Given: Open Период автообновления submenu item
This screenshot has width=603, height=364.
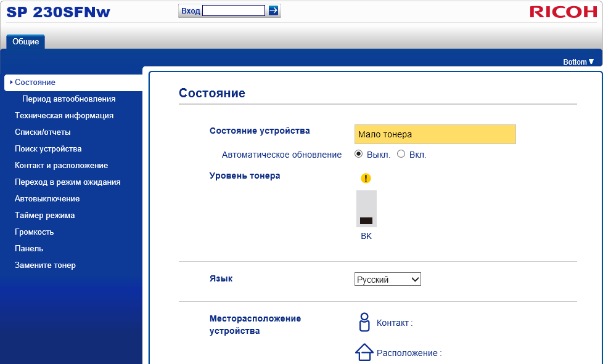Looking at the screenshot, I should click(69, 99).
